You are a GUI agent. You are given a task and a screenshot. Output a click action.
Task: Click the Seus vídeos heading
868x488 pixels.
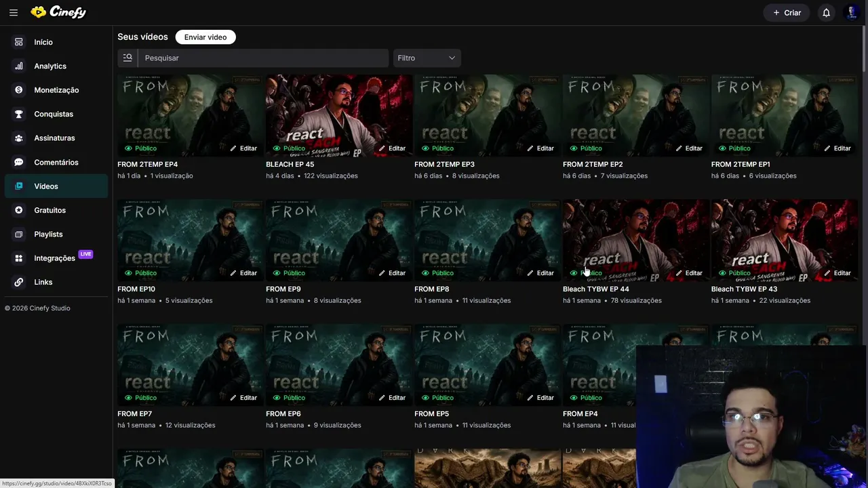(x=142, y=37)
